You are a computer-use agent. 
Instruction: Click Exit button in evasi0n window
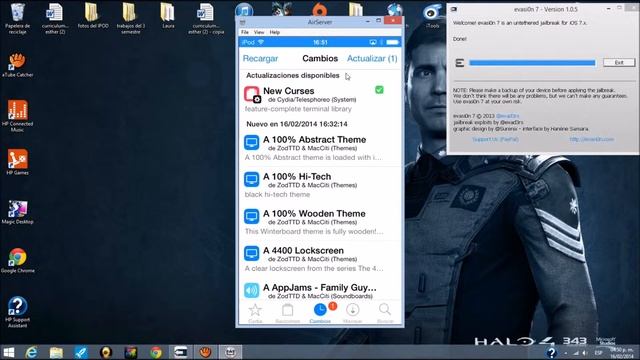pos(619,62)
